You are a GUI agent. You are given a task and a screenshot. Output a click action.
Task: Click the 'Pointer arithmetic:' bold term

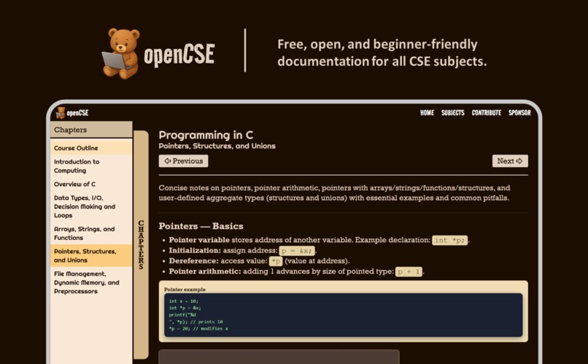(205, 271)
